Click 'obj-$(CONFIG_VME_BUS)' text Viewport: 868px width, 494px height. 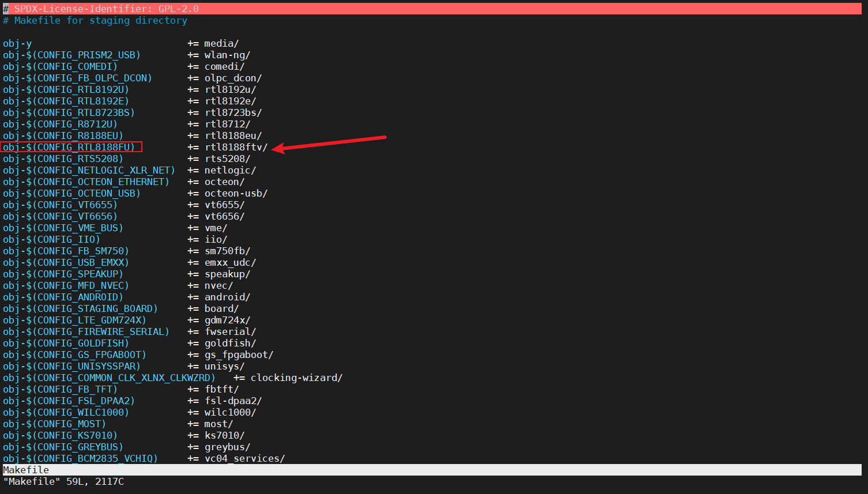point(63,228)
